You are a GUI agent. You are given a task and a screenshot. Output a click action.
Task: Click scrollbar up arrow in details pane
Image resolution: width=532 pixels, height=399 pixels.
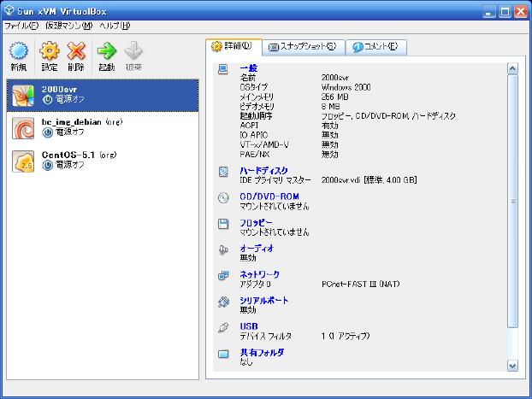512,68
